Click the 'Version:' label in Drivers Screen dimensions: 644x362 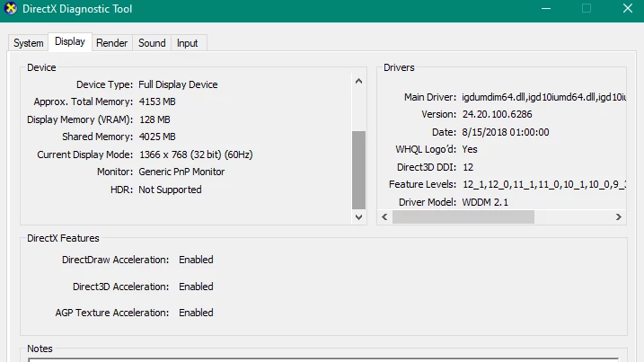[x=438, y=114]
